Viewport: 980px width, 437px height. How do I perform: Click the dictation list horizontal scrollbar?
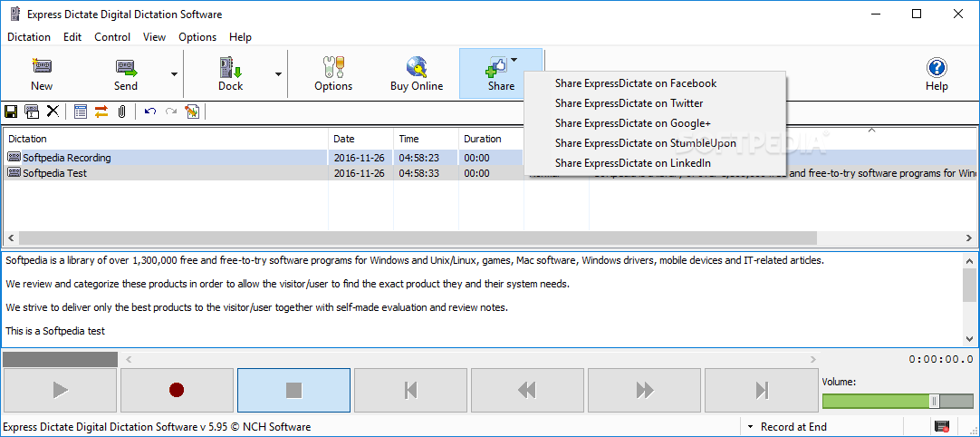(x=418, y=238)
